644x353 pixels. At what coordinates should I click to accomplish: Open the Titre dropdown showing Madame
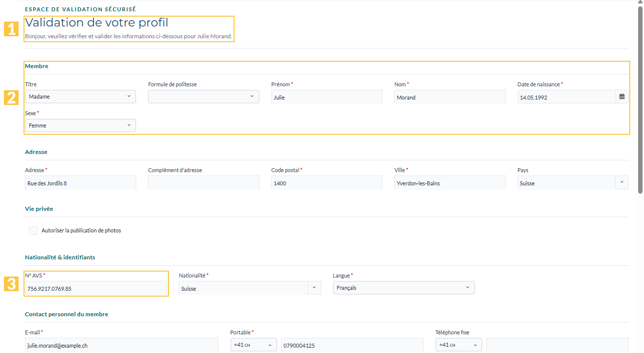[80, 97]
